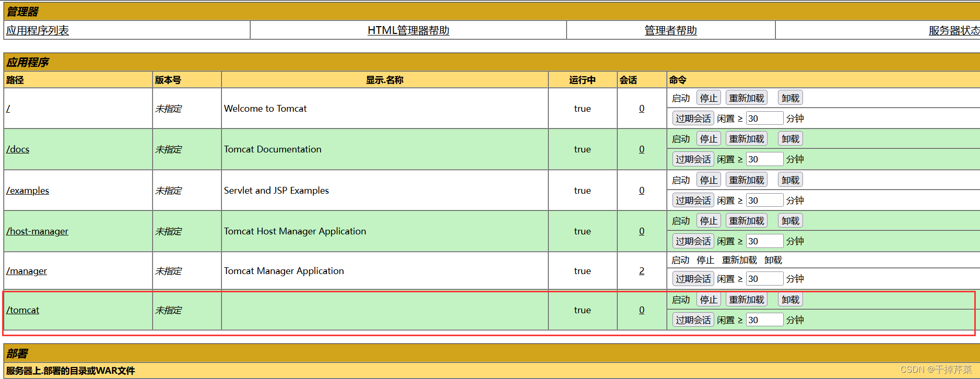Screen dimensions: 980x379
Task: Select 'Welcome to Tomcat' display name cell
Action: pyautogui.click(x=385, y=109)
